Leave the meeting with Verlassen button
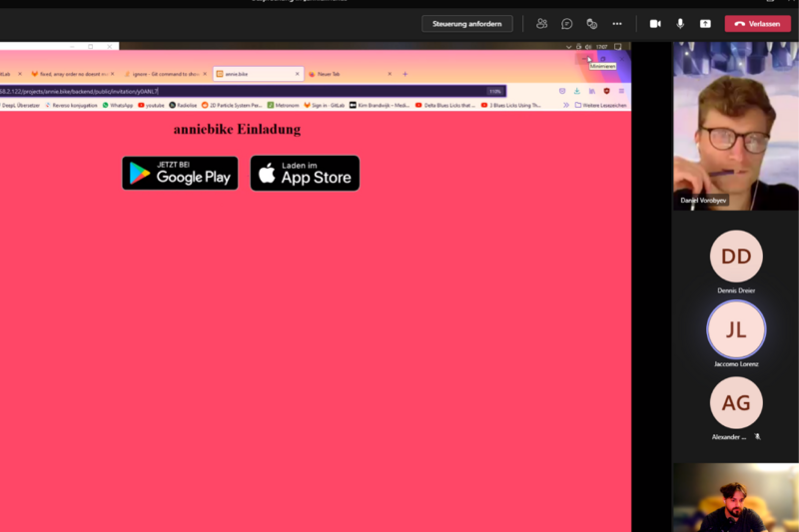Screen dimensions: 799x532 click(x=757, y=23)
